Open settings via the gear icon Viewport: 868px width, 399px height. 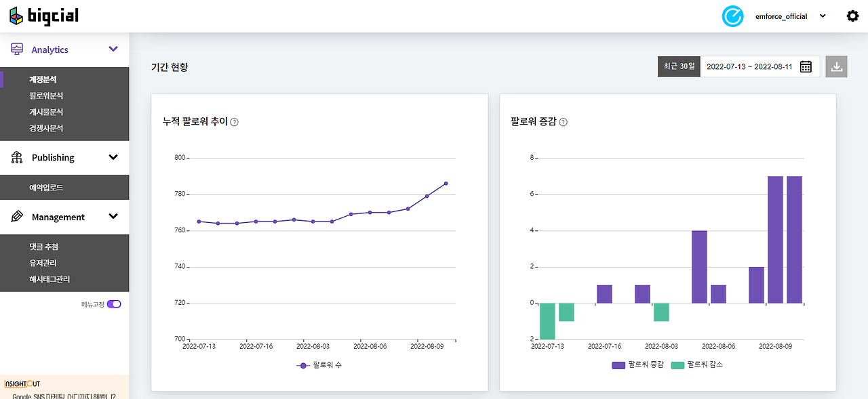point(852,16)
